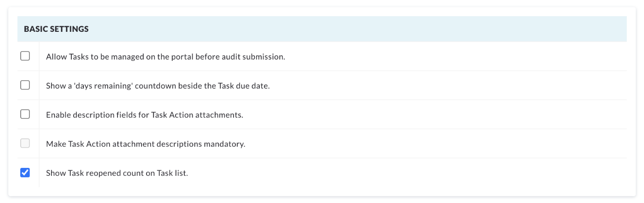
Task: Click the 'days remaining' countdown label text
Action: [x=158, y=86]
